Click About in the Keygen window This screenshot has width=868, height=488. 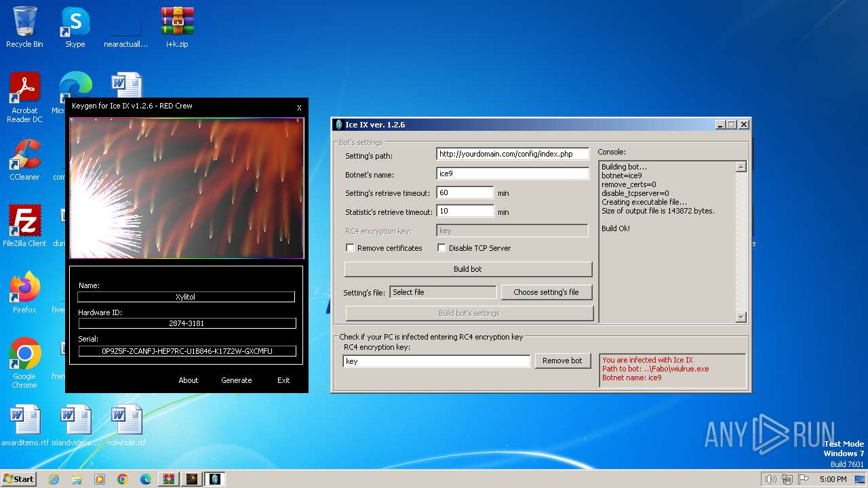189,380
